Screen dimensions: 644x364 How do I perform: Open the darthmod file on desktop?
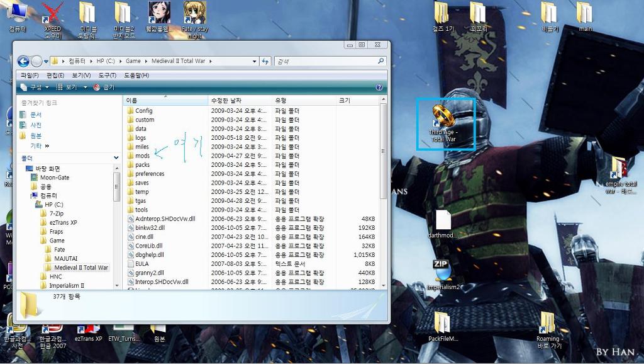click(x=443, y=224)
